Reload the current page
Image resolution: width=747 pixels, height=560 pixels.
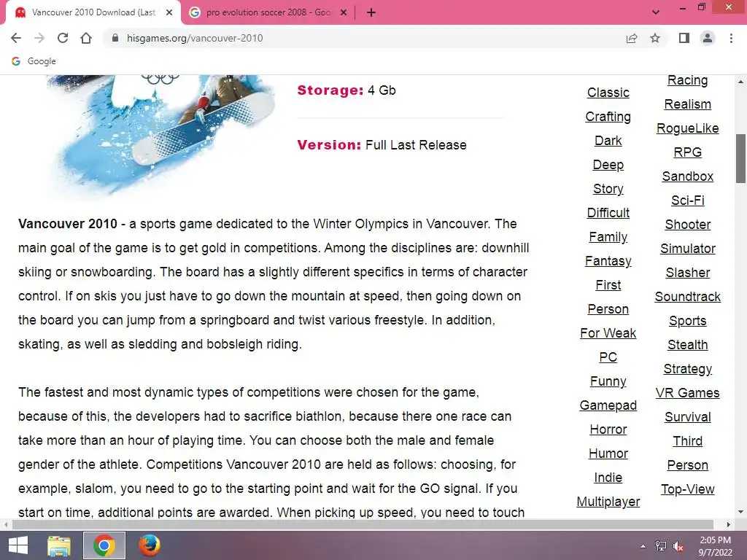point(63,38)
